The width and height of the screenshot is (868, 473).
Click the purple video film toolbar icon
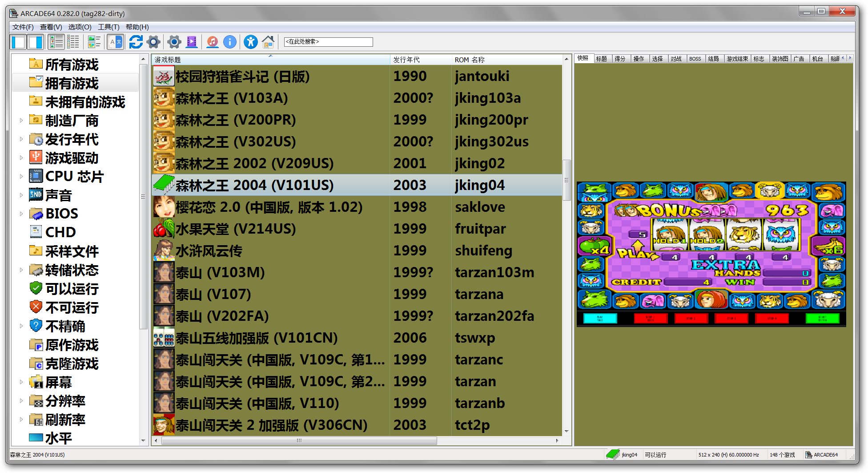pos(192,42)
